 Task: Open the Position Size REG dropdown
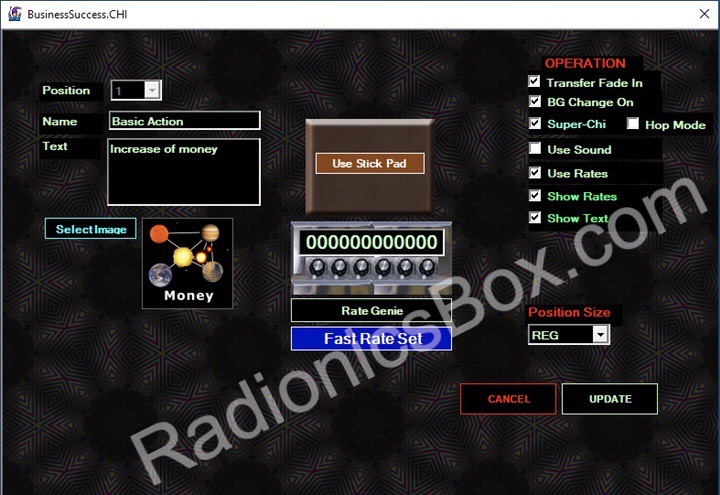tap(600, 335)
